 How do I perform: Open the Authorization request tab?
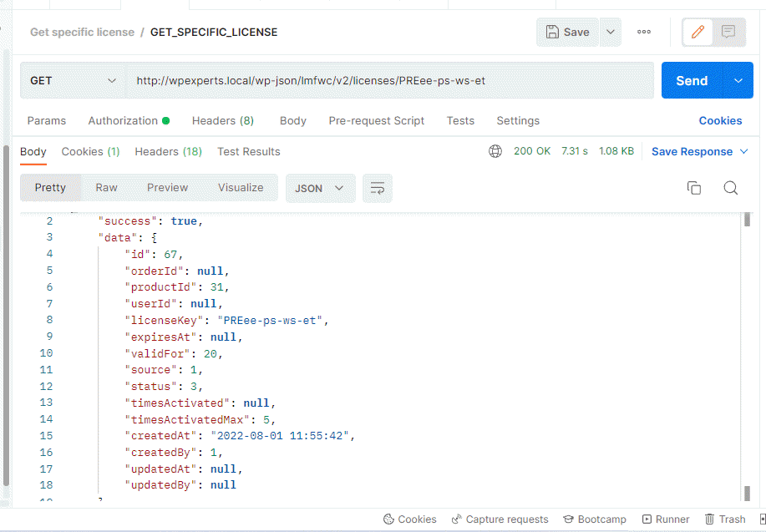[x=129, y=120]
